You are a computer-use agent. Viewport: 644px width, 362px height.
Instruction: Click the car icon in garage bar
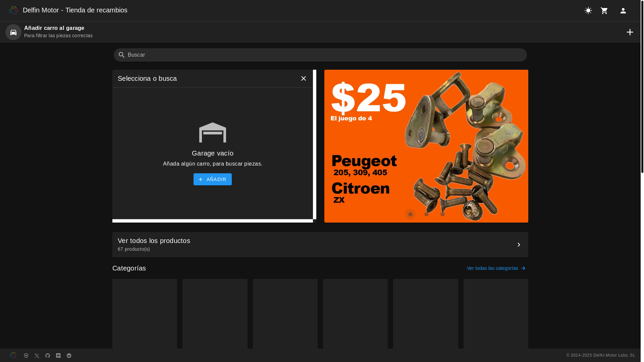(x=13, y=32)
